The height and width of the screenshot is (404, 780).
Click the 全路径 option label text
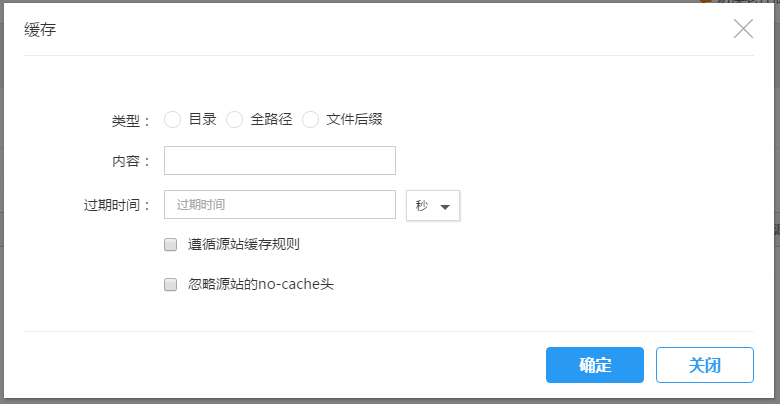coord(271,119)
